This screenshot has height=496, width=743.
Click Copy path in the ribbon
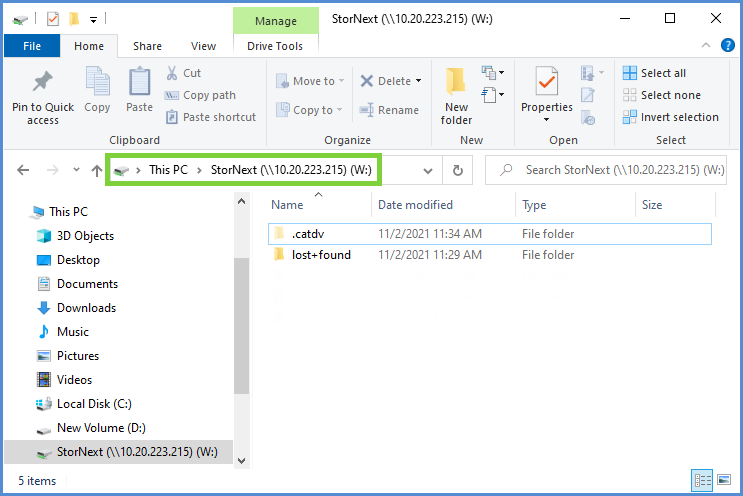point(200,95)
